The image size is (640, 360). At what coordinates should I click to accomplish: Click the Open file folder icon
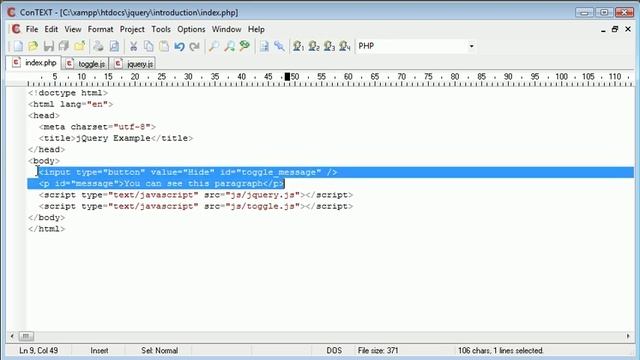pyautogui.click(x=33, y=46)
